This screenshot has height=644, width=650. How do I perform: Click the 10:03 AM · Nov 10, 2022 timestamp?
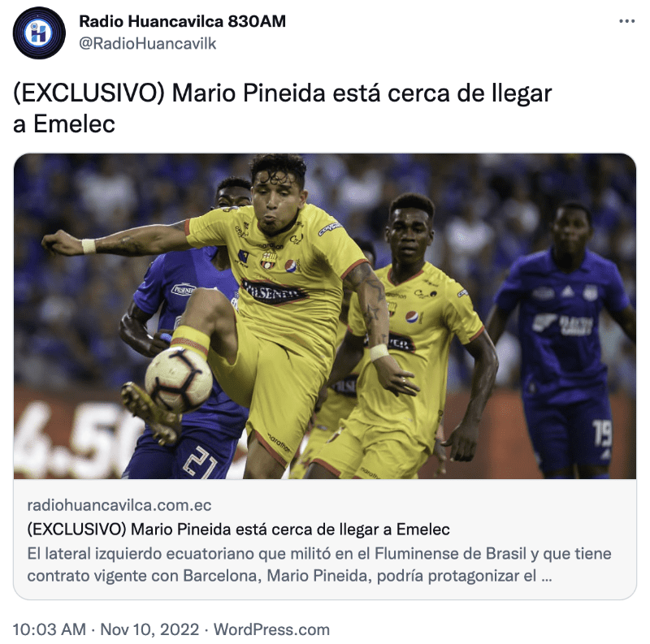(106, 629)
